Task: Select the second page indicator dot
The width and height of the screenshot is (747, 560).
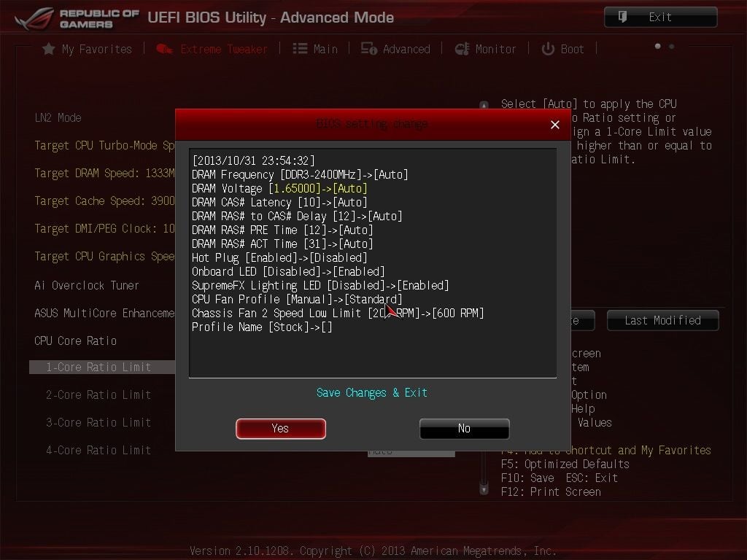Action: 672,46
